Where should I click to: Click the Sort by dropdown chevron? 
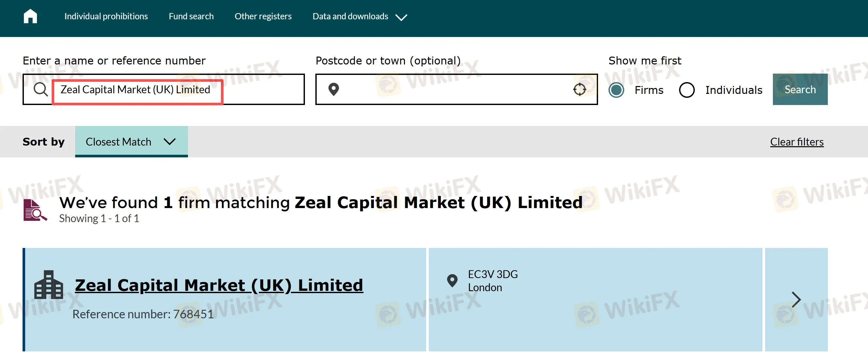tap(170, 142)
